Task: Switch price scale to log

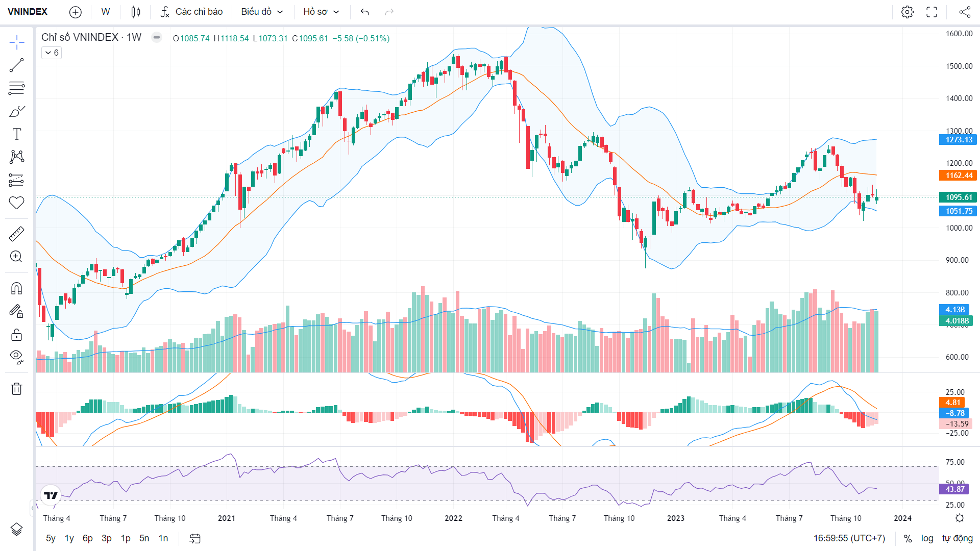Action: tap(927, 538)
